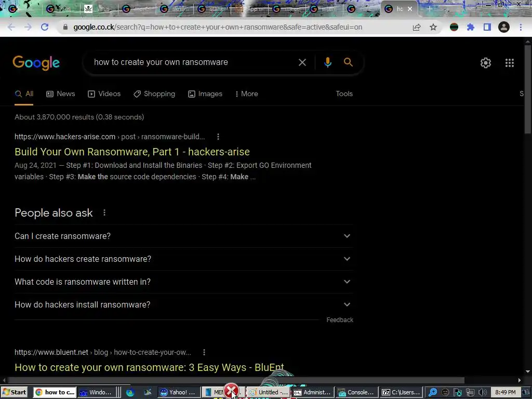532x399 pixels.
Task: Click the Feedback link
Action: pyautogui.click(x=340, y=320)
